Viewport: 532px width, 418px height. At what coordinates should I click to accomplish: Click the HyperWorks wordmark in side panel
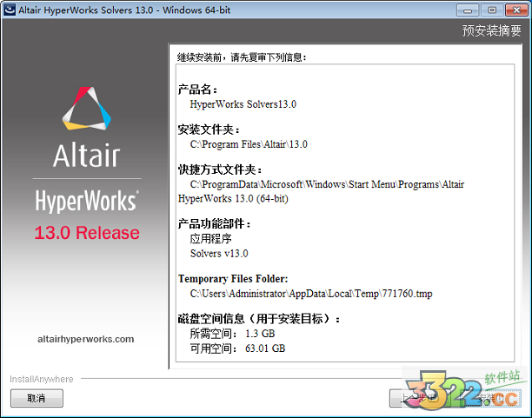point(87,201)
